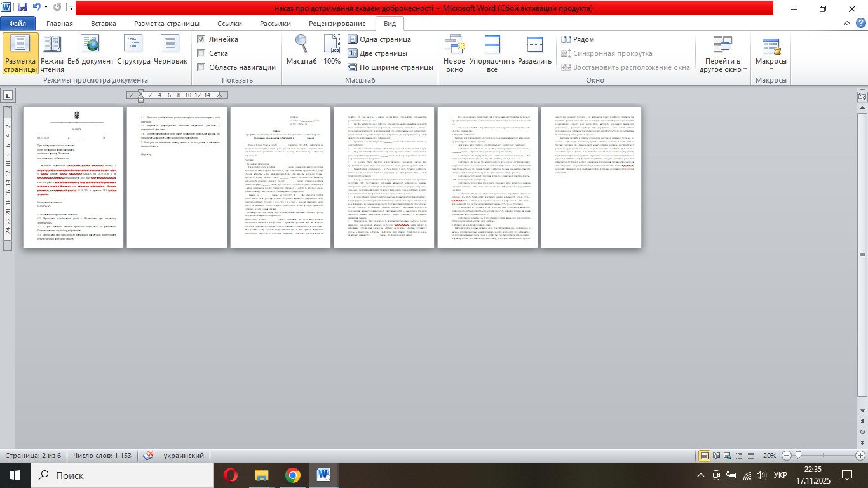Open Quick Access Toolbar customize dropdown
The height and width of the screenshot is (488, 868).
(71, 9)
